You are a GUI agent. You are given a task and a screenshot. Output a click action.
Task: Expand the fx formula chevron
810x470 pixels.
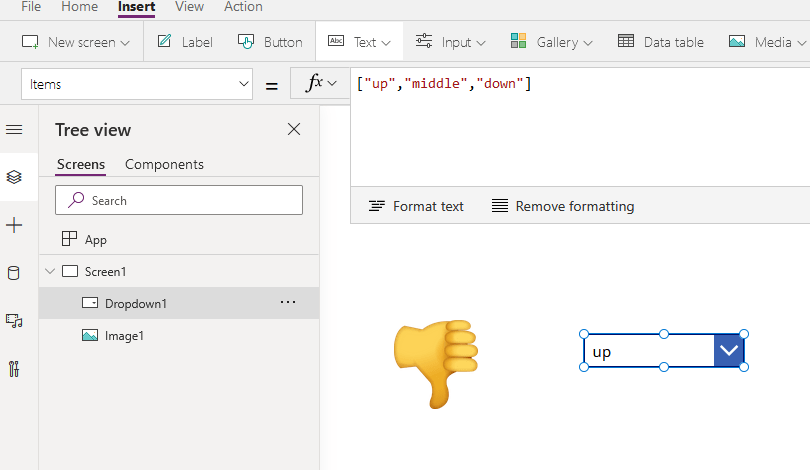point(321,84)
